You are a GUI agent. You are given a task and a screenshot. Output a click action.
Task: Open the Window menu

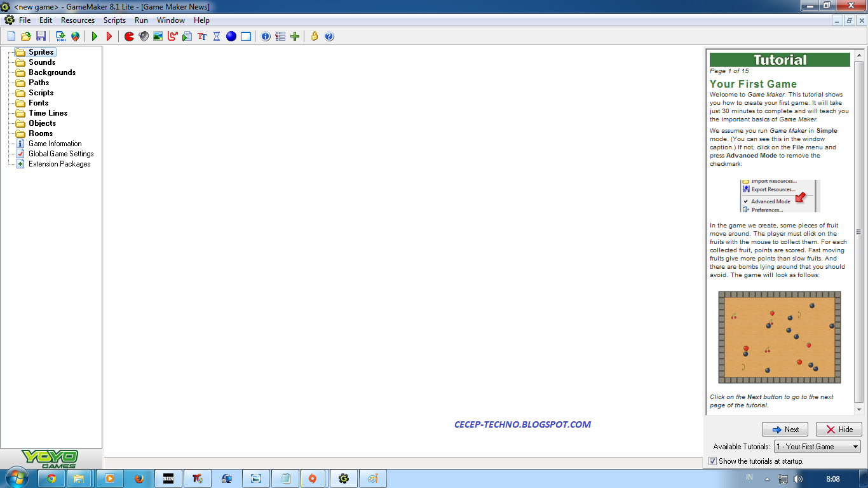(171, 20)
